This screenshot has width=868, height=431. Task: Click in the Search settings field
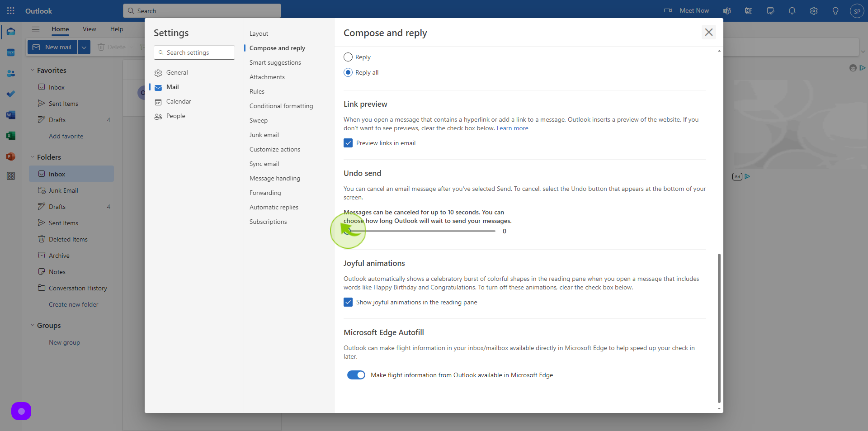tap(194, 52)
